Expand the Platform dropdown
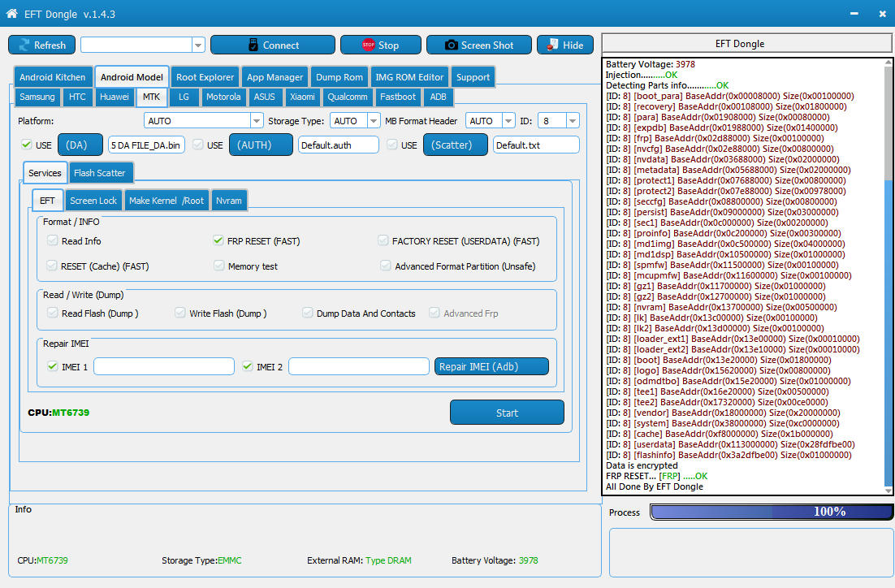 tap(257, 120)
